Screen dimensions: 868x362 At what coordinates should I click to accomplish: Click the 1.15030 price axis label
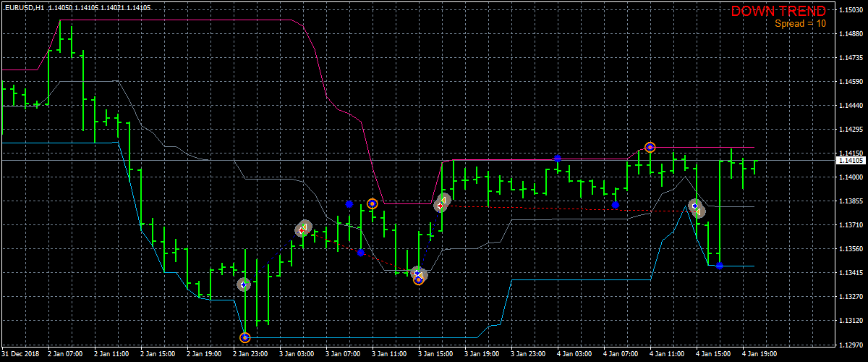[850, 10]
